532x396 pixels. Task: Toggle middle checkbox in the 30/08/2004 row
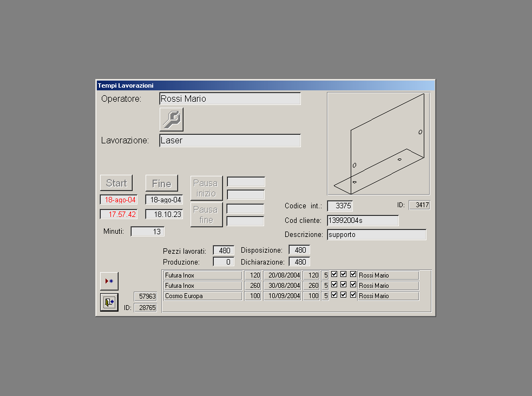pos(343,284)
